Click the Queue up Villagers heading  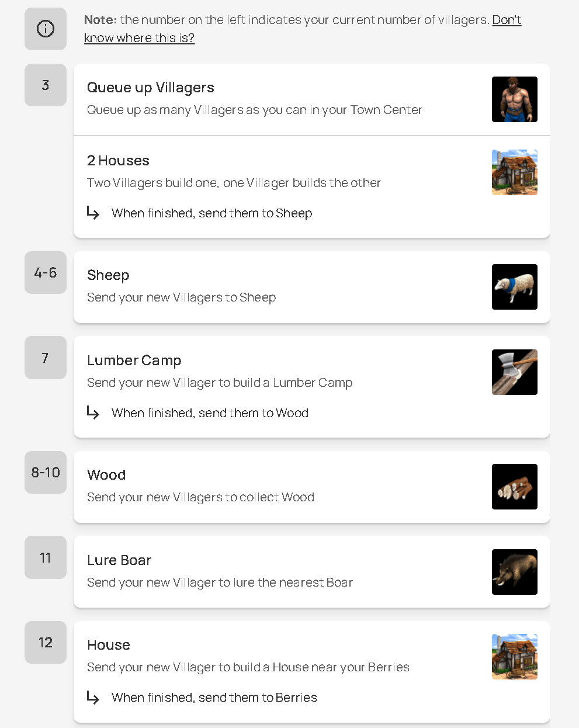click(151, 88)
